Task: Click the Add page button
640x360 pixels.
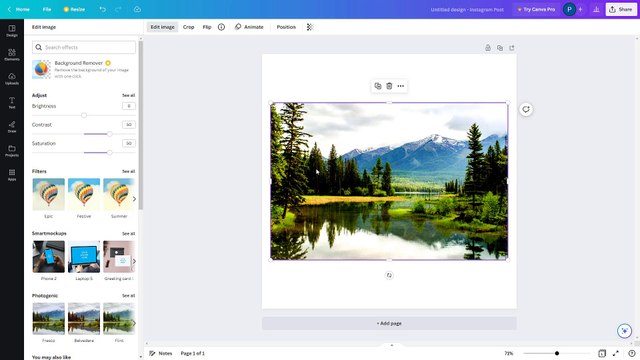Action: click(x=389, y=323)
